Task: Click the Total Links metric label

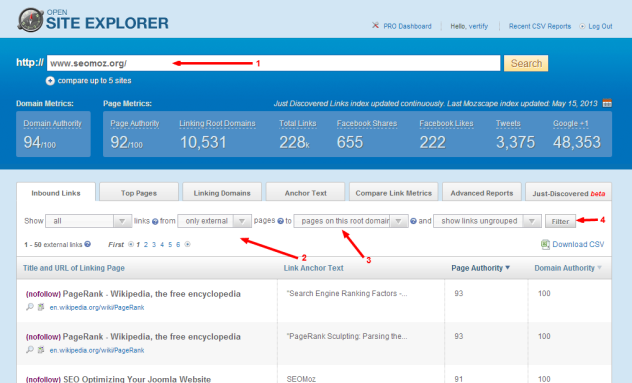Action: [298, 123]
